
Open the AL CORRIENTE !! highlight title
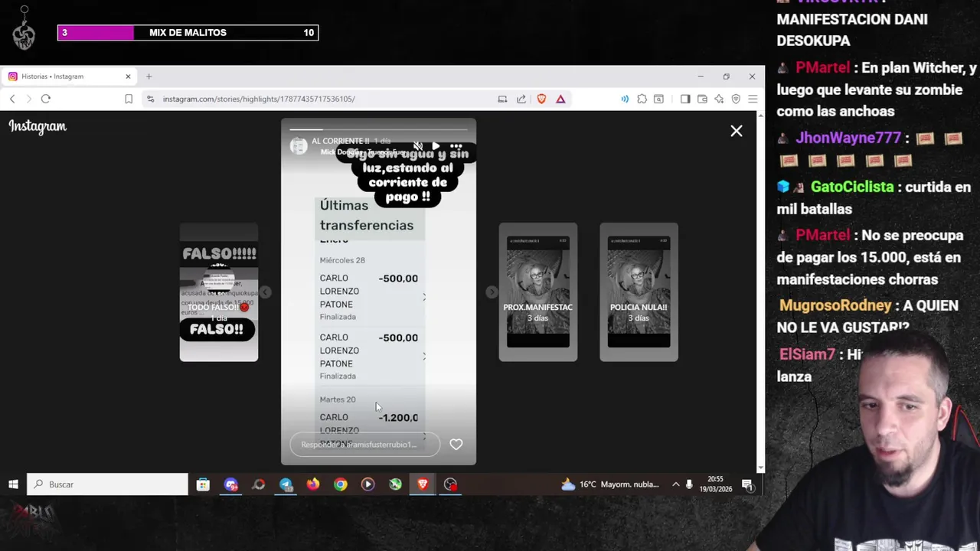click(x=341, y=142)
